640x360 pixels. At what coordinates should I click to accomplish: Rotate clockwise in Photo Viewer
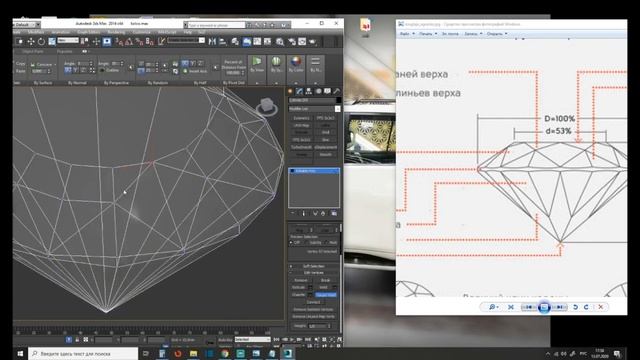click(586, 307)
